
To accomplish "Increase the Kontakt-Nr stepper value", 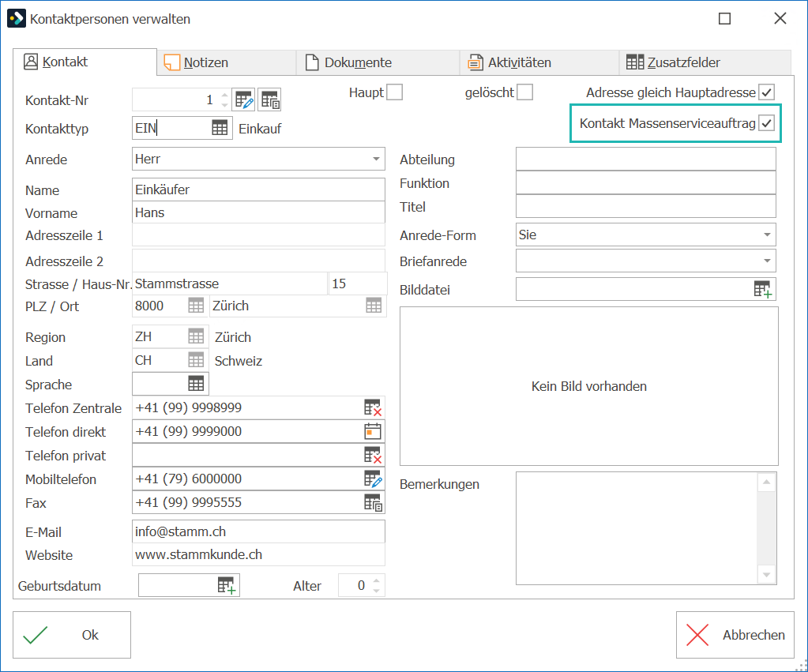I will (x=224, y=95).
